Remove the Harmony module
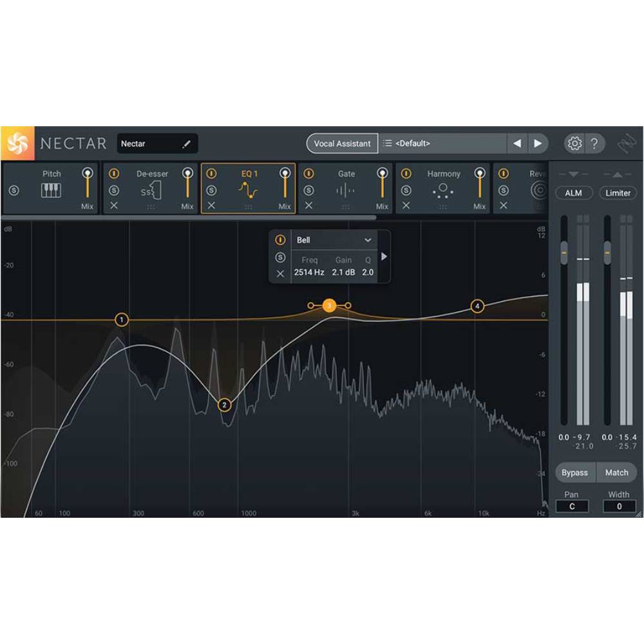The width and height of the screenshot is (644, 644). click(406, 205)
